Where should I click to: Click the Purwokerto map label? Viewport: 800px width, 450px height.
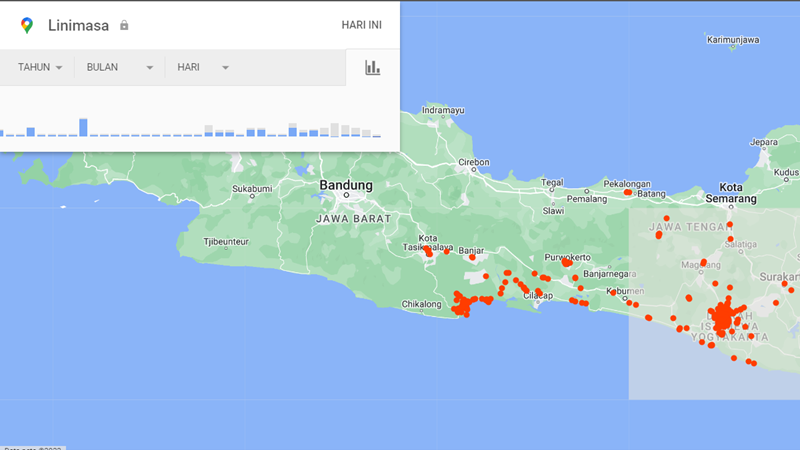[567, 257]
